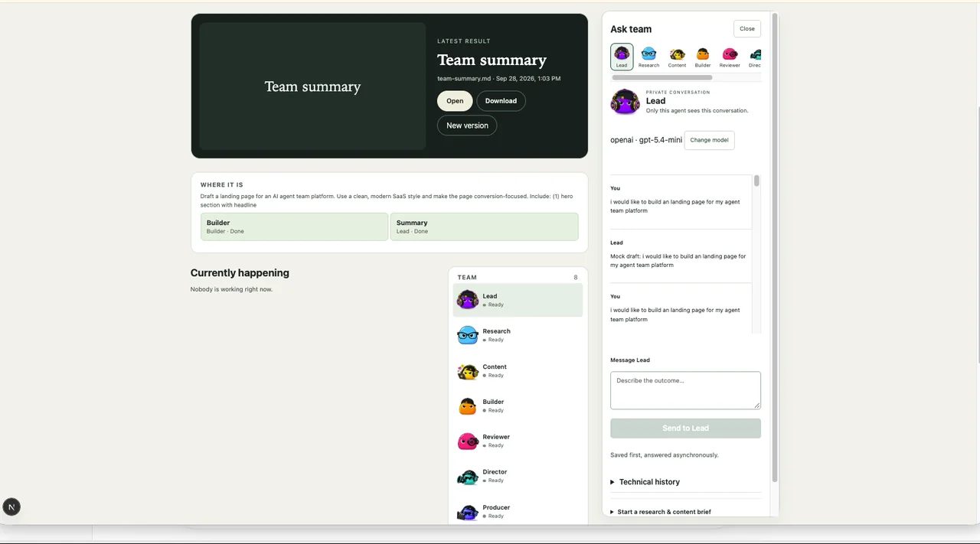980x544 pixels.
Task: Focus the Message Lead text box
Action: coord(685,390)
